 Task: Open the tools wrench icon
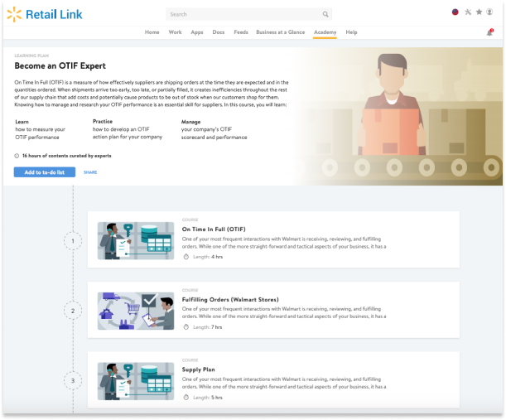[x=468, y=12]
